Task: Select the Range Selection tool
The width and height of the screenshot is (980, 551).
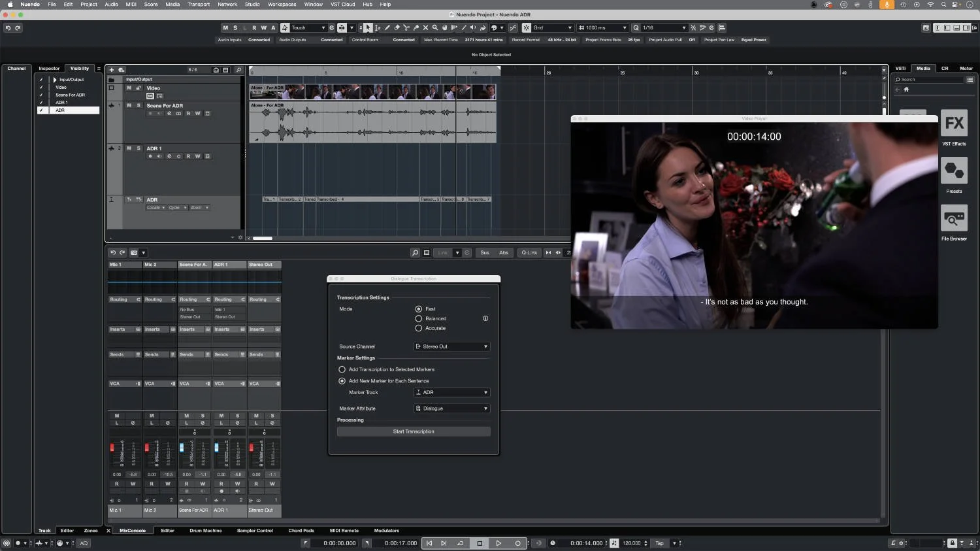Action: click(x=378, y=27)
